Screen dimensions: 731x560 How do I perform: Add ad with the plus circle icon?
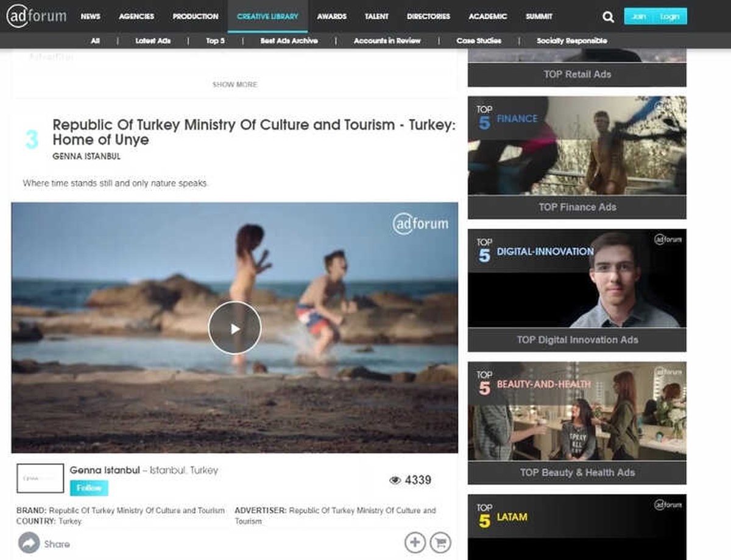tap(415, 542)
